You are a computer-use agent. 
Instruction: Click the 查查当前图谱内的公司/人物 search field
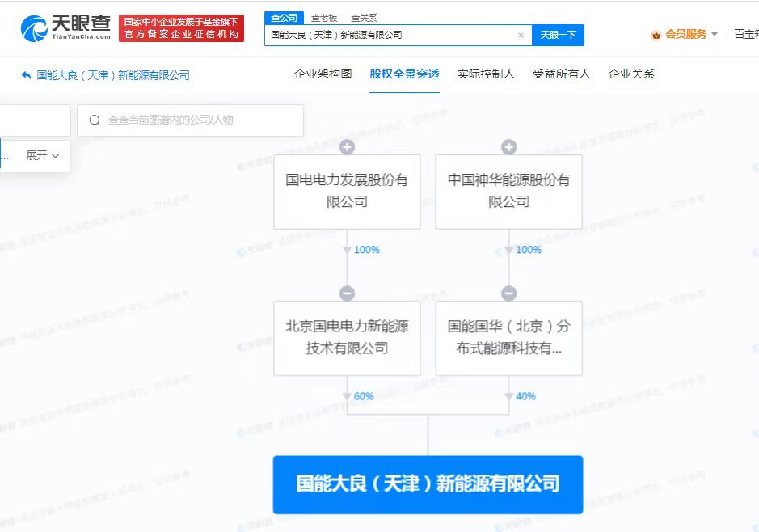pyautogui.click(x=190, y=120)
